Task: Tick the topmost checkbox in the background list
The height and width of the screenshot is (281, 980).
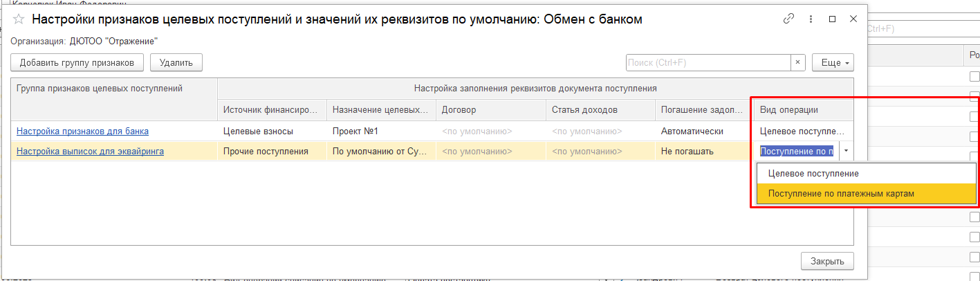Action: 974,77
